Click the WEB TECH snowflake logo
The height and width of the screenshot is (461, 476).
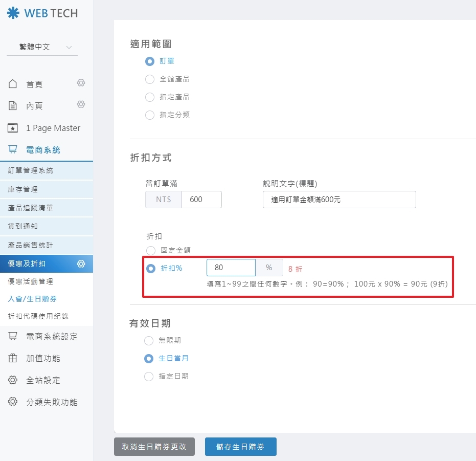click(x=13, y=13)
